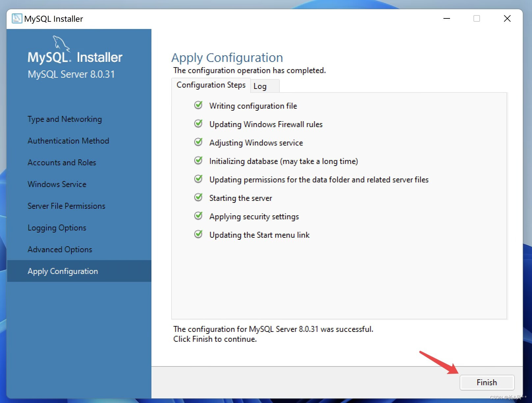
Task: Click checkmark beside Initializing database
Action: 198,161
